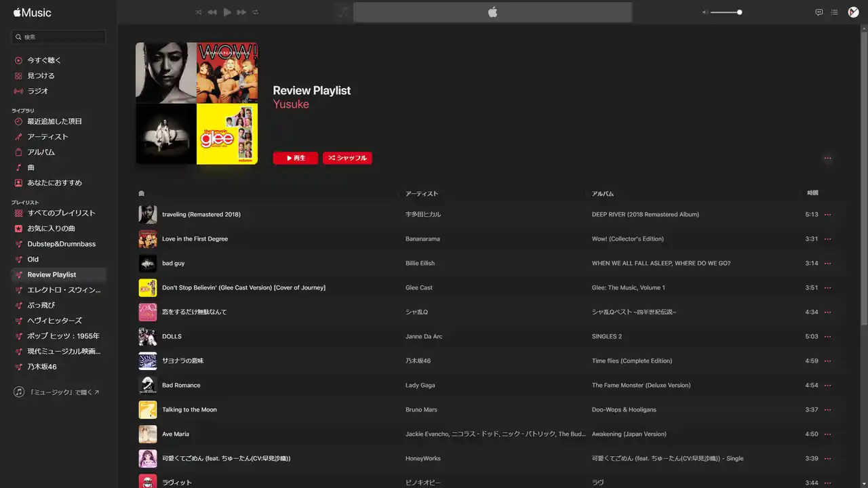Go back to the previous track
This screenshot has width=868, height=488.
coord(212,12)
